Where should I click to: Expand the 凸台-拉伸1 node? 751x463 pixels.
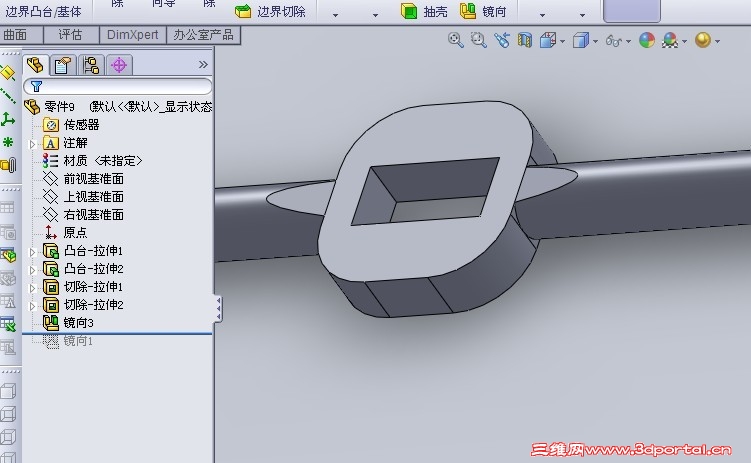[x=32, y=252]
